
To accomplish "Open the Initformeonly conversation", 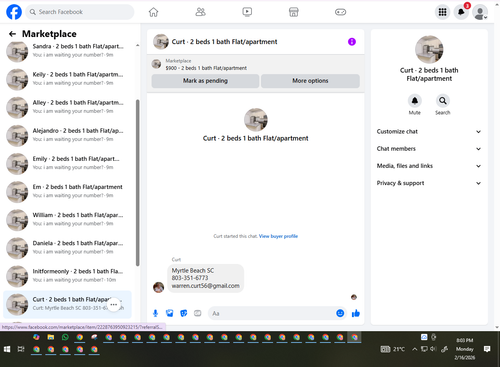I will [x=68, y=276].
